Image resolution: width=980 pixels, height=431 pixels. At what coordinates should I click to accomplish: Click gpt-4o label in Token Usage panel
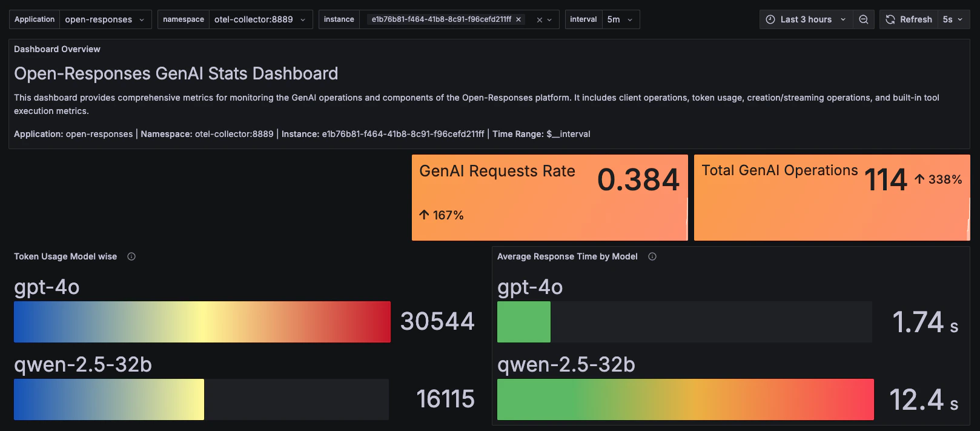pyautogui.click(x=47, y=287)
